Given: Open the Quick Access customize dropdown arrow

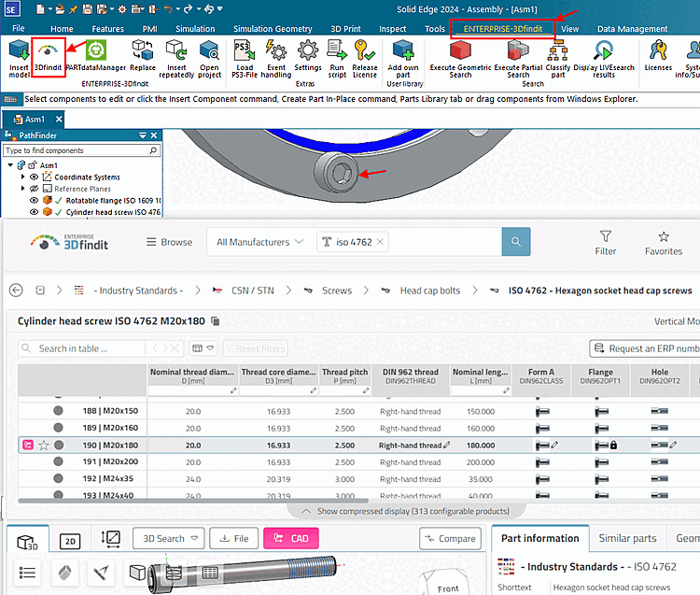Looking at the screenshot, I should click(x=220, y=8).
